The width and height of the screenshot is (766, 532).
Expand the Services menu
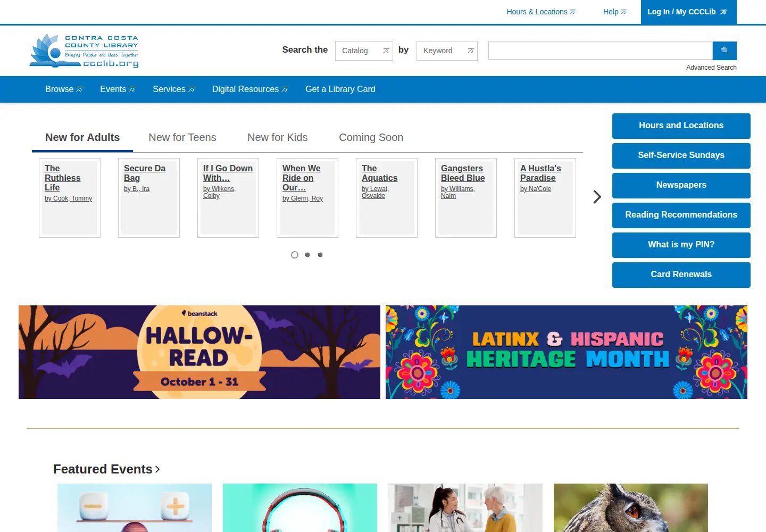[174, 89]
